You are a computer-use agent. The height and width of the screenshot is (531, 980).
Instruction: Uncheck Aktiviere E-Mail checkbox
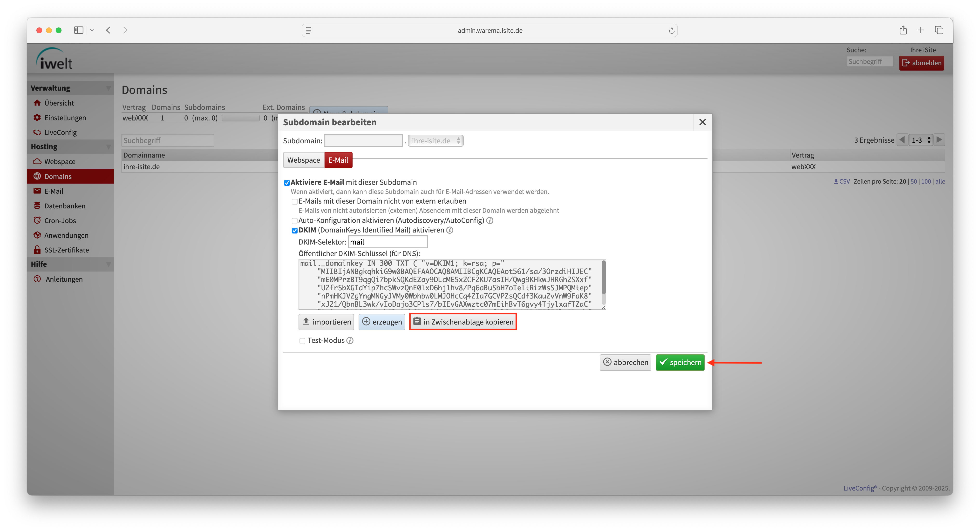(287, 183)
